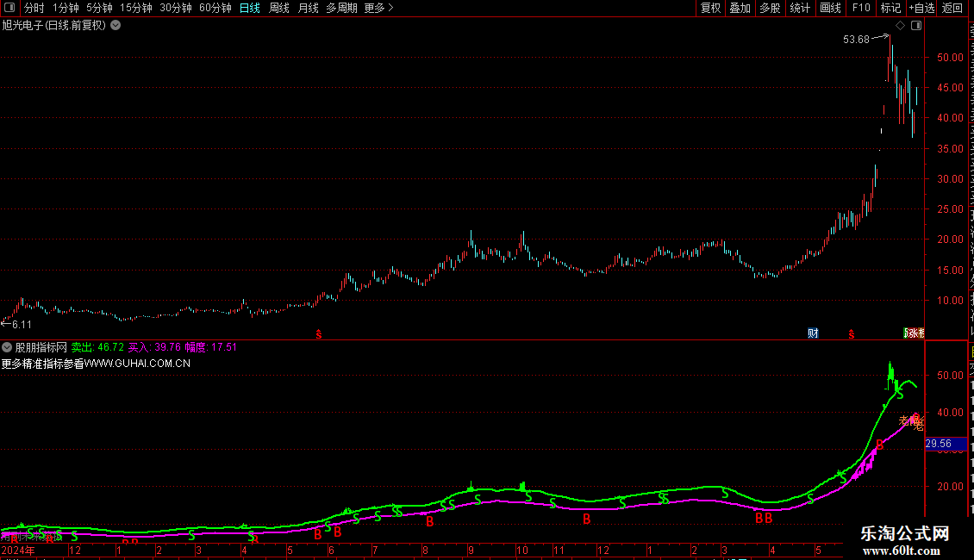Click the 50.00 label on the main price axis
The height and width of the screenshot is (560, 974).
(x=950, y=57)
